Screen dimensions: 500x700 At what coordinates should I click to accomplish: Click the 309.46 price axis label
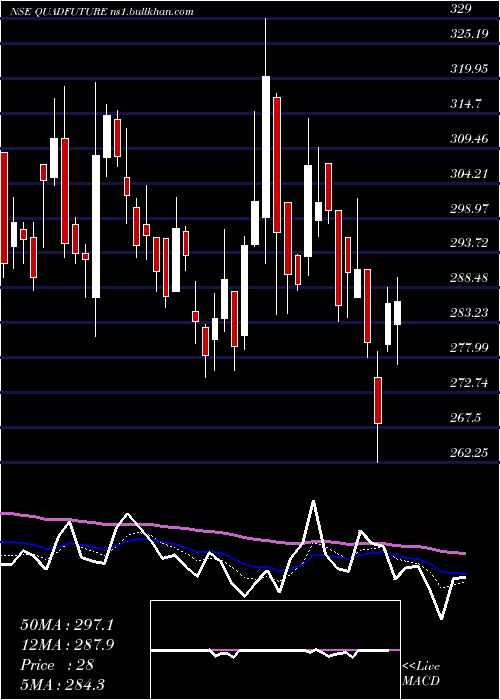point(469,139)
